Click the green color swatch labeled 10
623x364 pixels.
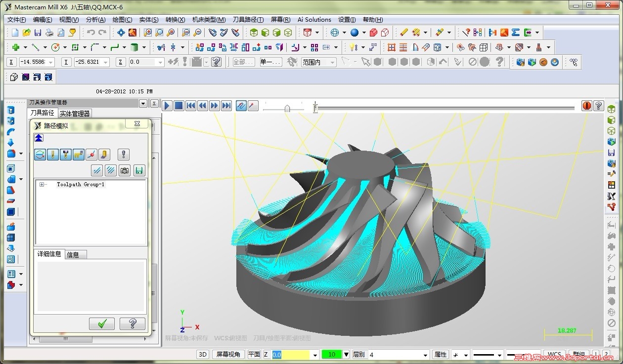click(x=332, y=355)
